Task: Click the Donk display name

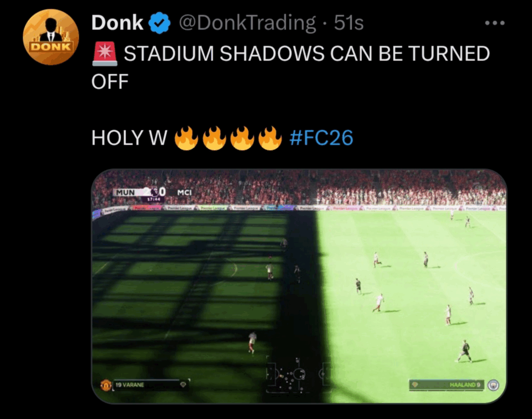Action: click(x=117, y=23)
